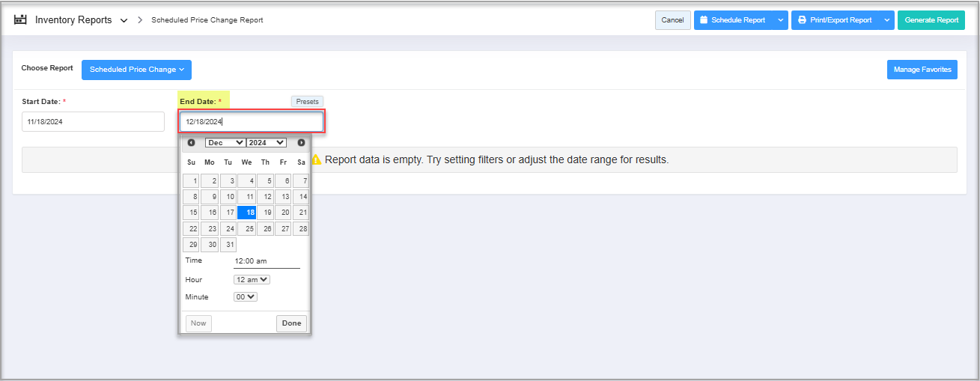Open the Print/Export Report dropdown arrow
This screenshot has width=980, height=381.
[x=887, y=20]
